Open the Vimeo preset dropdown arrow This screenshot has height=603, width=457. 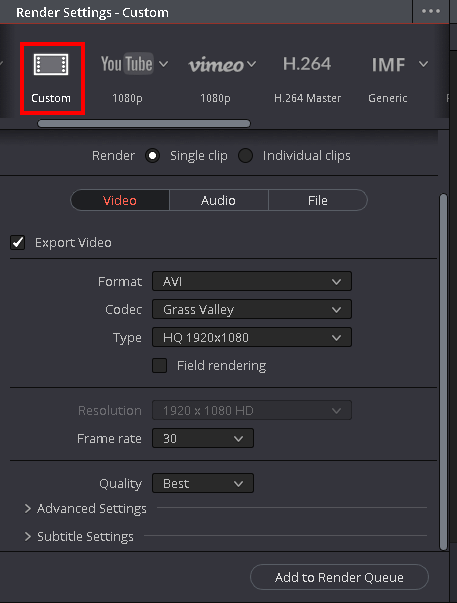point(252,64)
